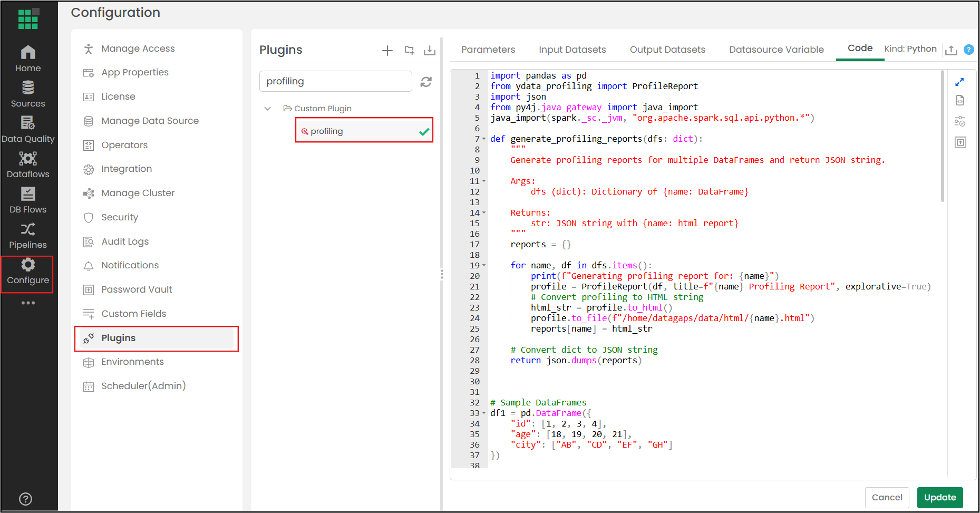Click the export upload icon near Kind
This screenshot has height=513, width=980.
coord(951,50)
